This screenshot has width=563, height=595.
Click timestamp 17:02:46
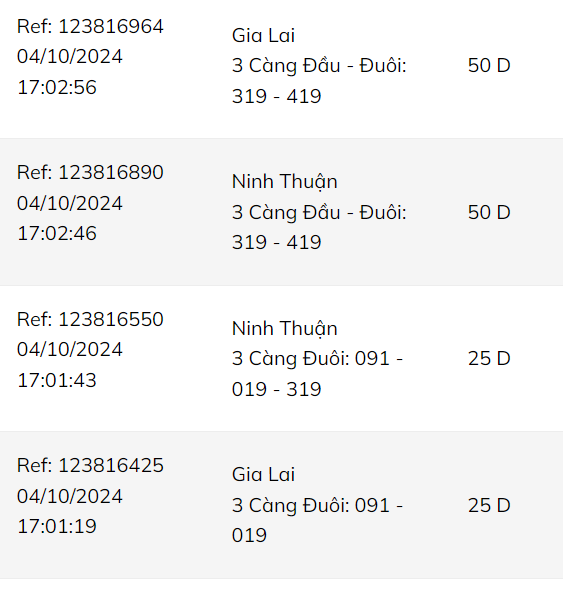[57, 233]
